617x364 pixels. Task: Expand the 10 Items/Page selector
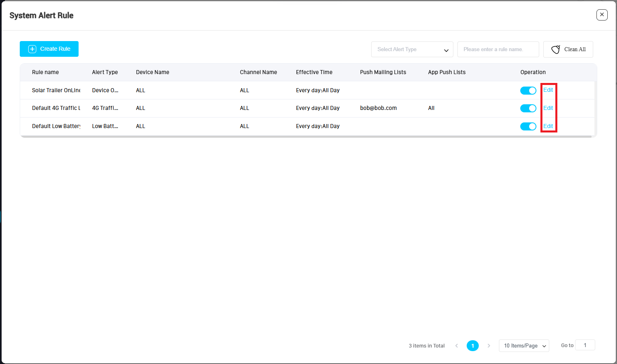[x=524, y=345]
